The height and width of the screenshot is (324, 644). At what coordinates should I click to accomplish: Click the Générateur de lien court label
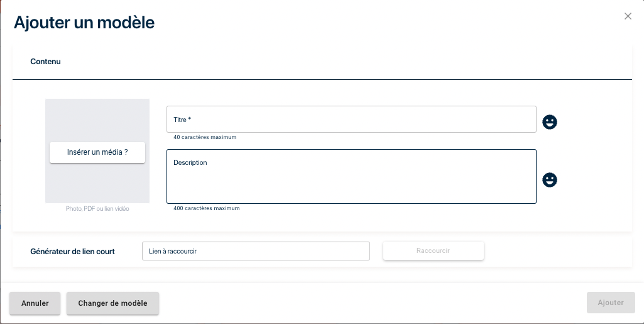pyautogui.click(x=73, y=252)
